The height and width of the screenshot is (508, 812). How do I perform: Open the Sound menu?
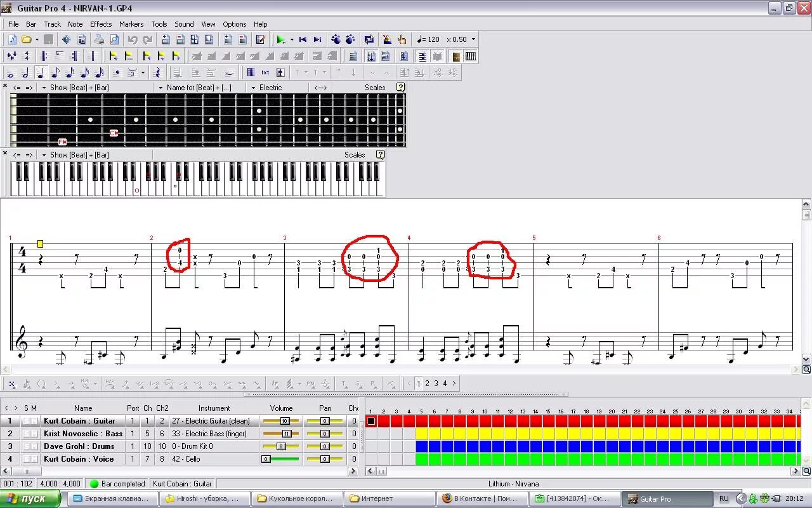click(x=184, y=24)
